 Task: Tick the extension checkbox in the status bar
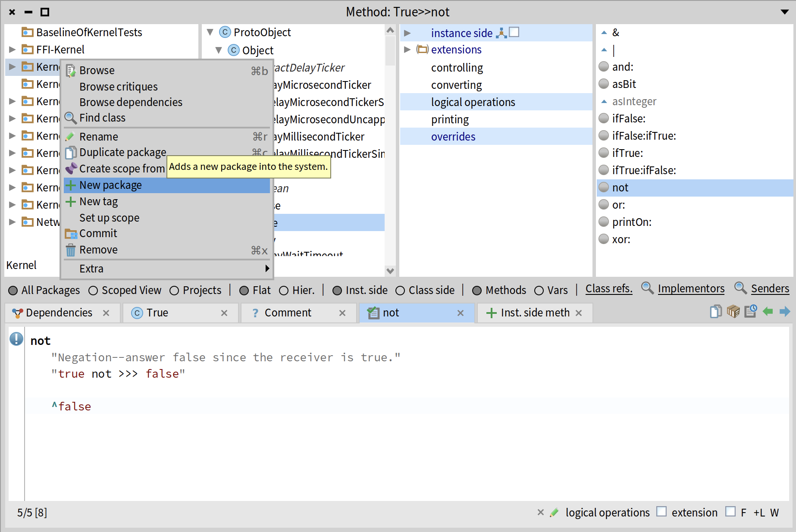(x=661, y=512)
